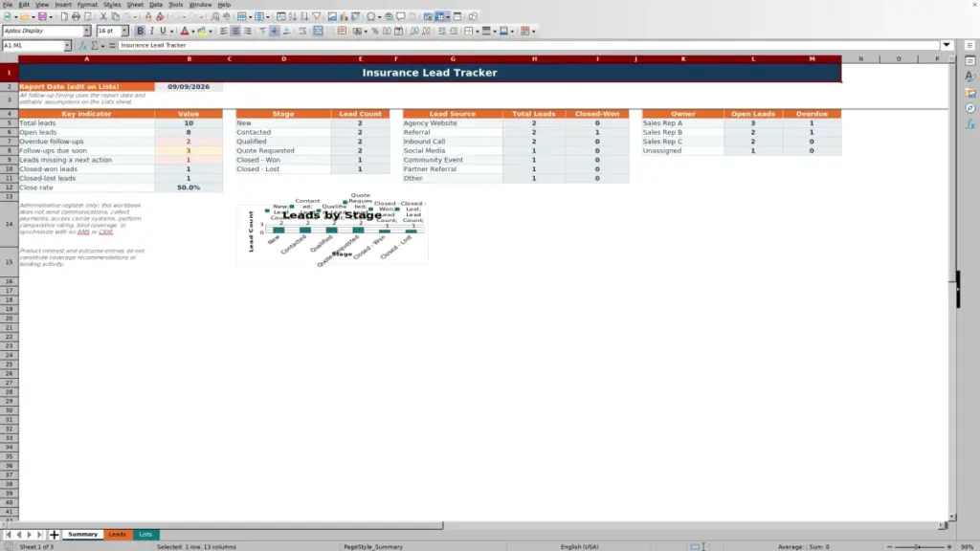980x551 pixels.
Task: Click the AutoFilter funnel icon
Action: tap(316, 17)
